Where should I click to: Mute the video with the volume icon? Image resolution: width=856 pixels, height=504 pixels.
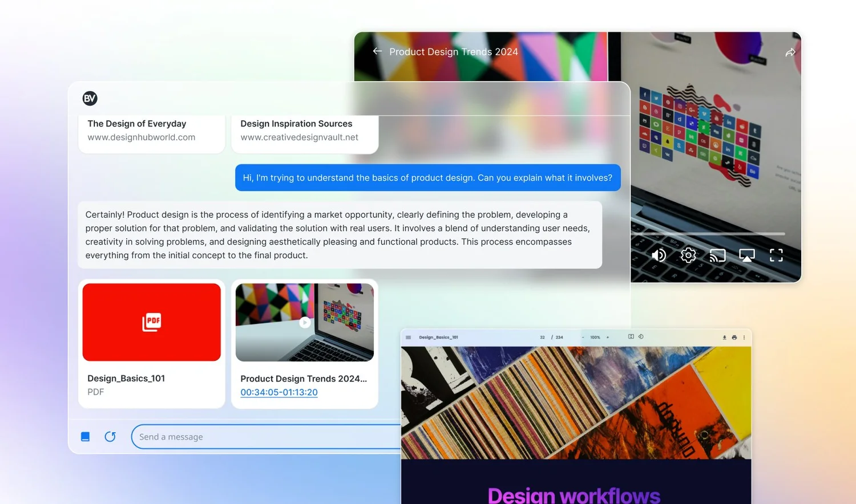(x=659, y=255)
